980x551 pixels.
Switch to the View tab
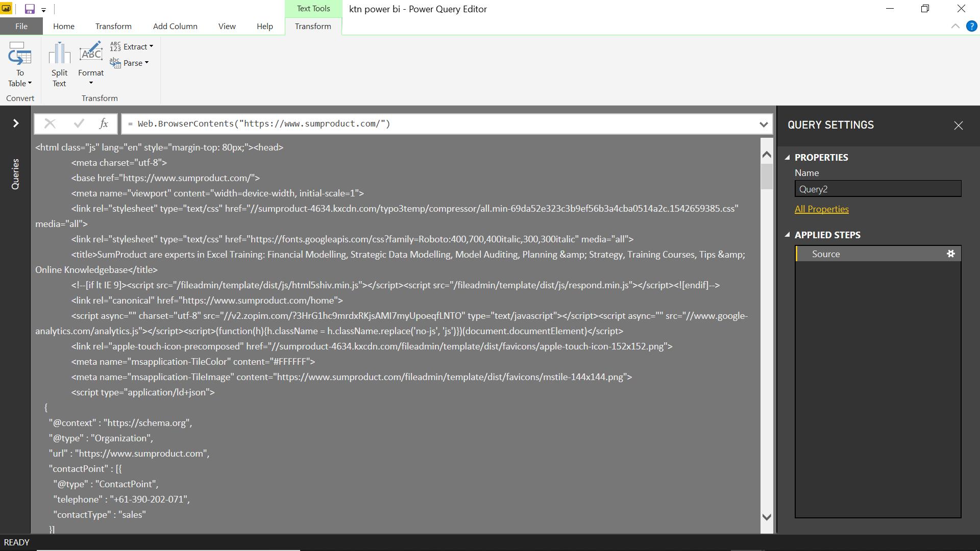[227, 27]
